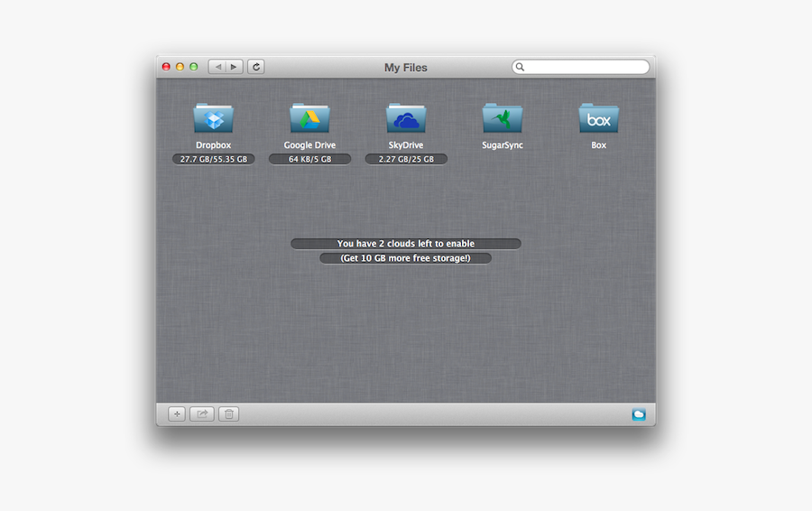Open the Dropbox folder

(214, 118)
